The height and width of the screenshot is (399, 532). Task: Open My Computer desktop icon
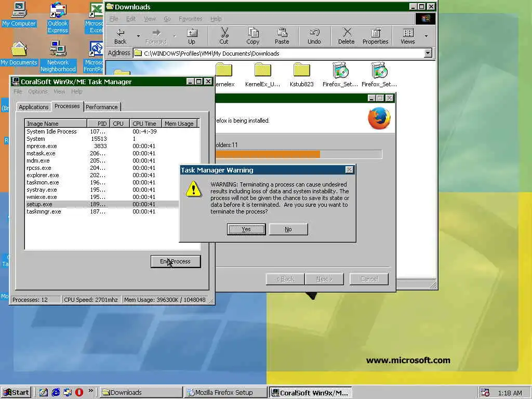tap(19, 14)
